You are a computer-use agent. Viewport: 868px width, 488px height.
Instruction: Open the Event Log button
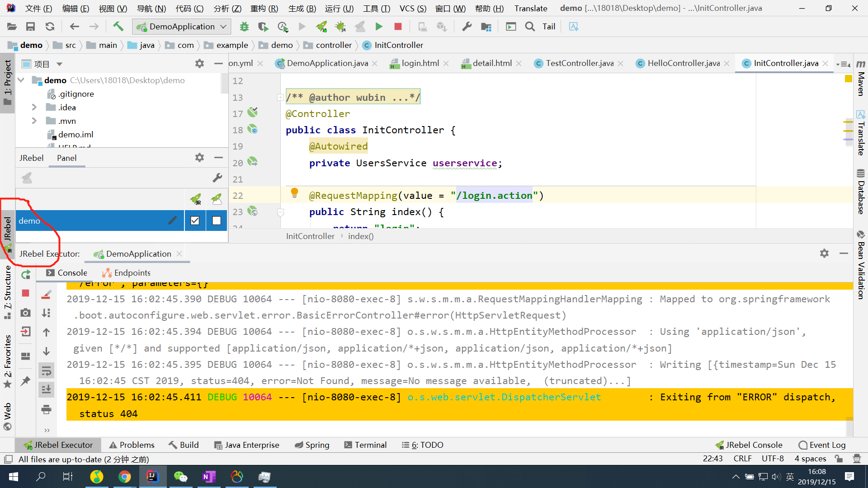pyautogui.click(x=822, y=445)
